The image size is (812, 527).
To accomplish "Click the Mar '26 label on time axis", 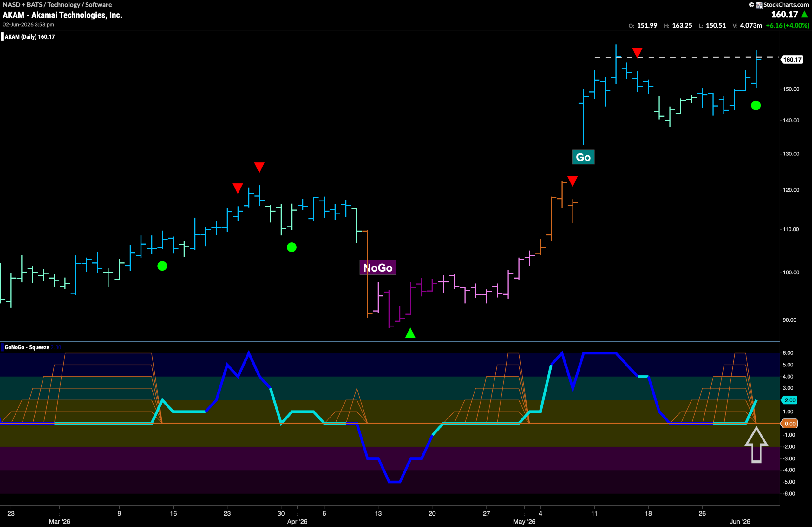I will coord(59,521).
